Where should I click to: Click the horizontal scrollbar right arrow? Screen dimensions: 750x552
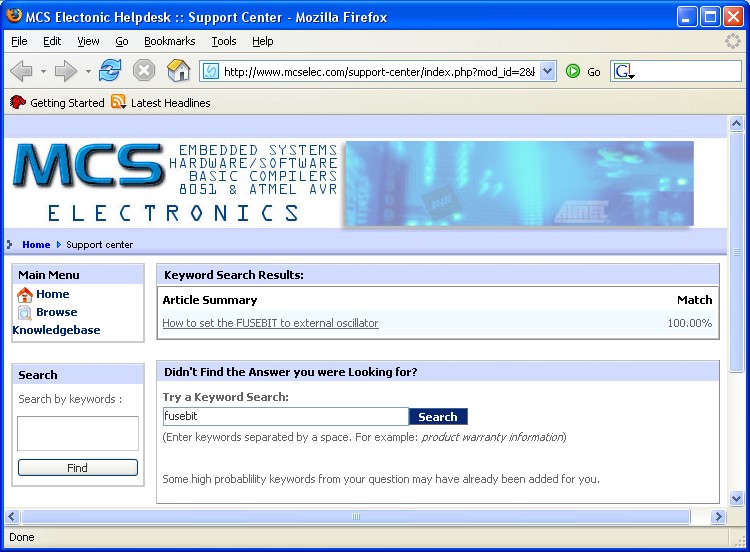[x=718, y=517]
